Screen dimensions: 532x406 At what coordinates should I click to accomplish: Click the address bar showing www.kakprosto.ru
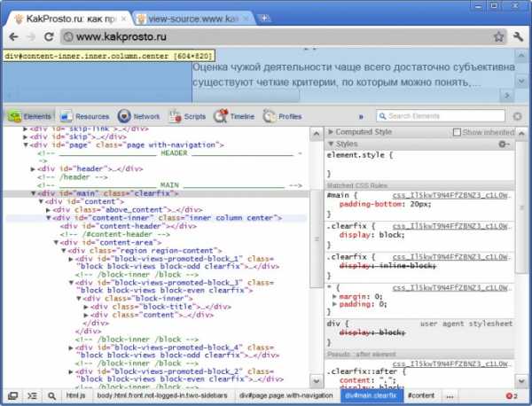click(266, 37)
